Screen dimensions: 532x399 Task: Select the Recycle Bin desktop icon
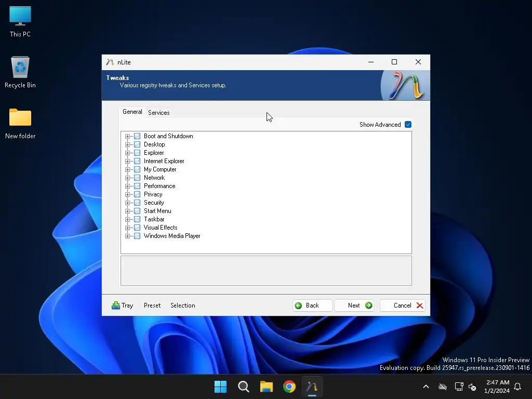(20, 72)
